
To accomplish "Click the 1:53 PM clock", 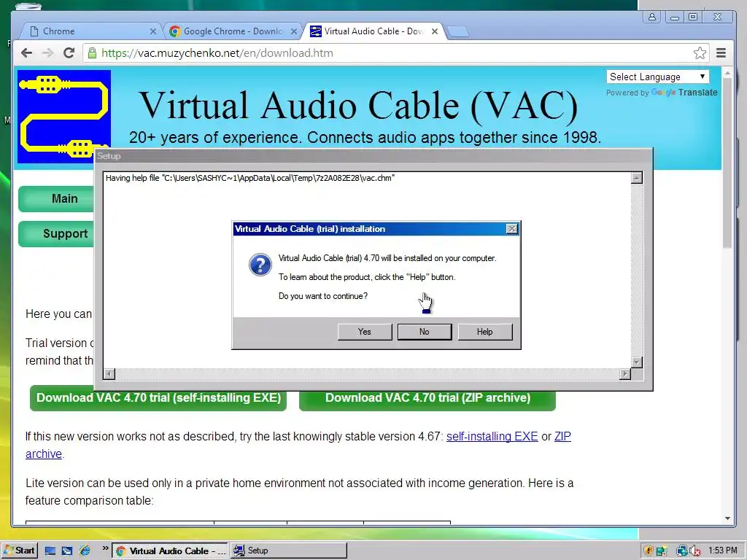I will (723, 551).
